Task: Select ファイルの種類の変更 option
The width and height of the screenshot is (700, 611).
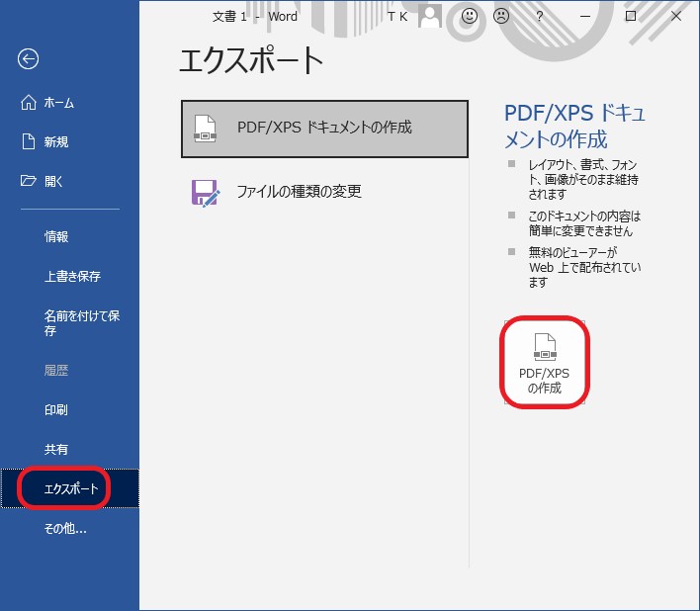Action: 324,192
